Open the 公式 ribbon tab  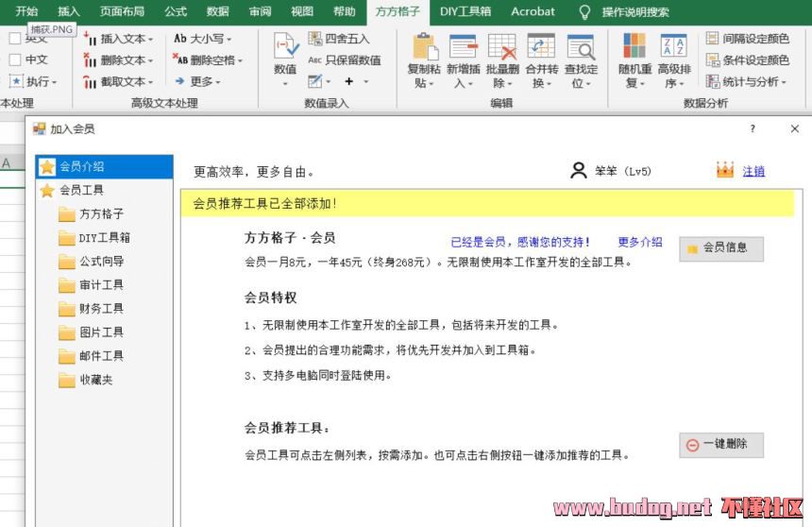(176, 11)
